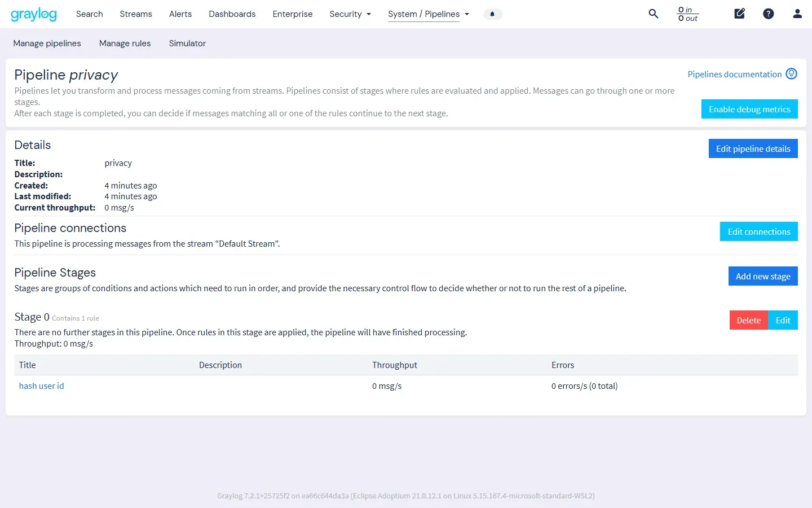Open the search magnifier icon
Image resolution: width=812 pixels, height=508 pixels.
(x=654, y=14)
